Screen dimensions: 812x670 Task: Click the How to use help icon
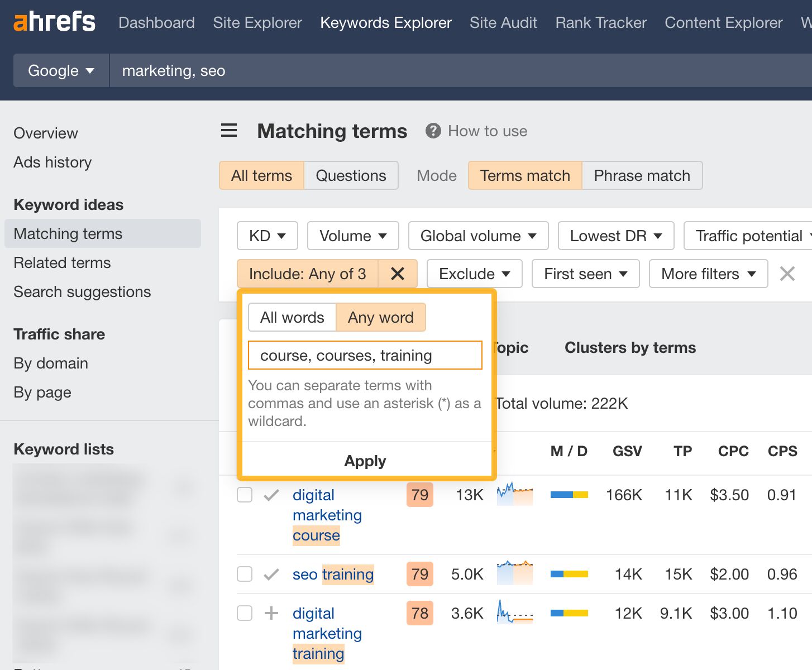point(433,131)
